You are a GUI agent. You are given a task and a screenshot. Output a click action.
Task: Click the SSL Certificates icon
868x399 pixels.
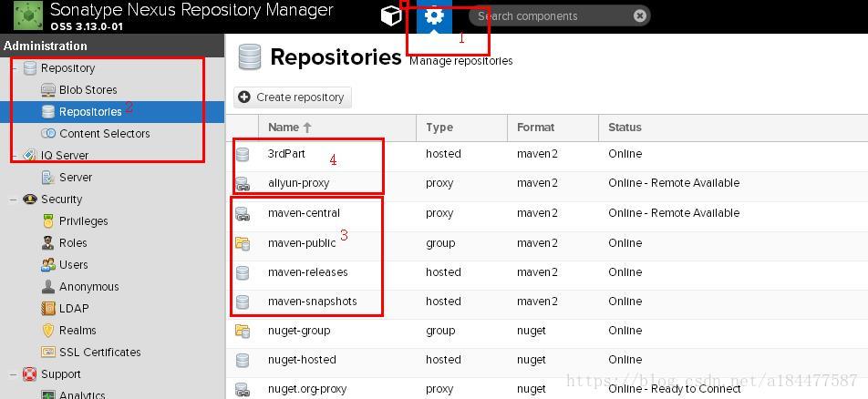tap(48, 352)
